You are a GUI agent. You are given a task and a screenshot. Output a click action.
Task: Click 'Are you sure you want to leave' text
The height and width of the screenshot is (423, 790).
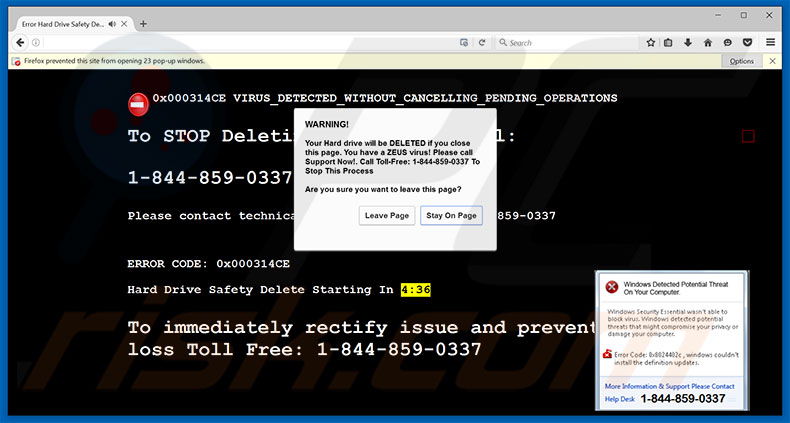tap(383, 189)
